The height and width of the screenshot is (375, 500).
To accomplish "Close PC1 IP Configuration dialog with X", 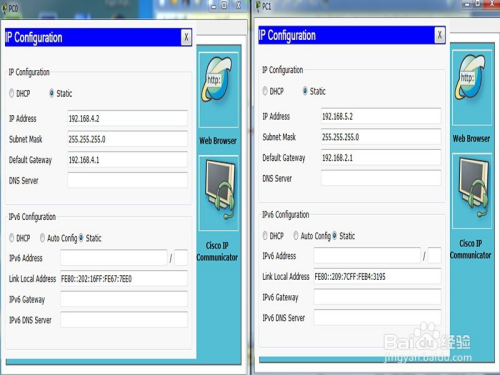I will tap(440, 35).
